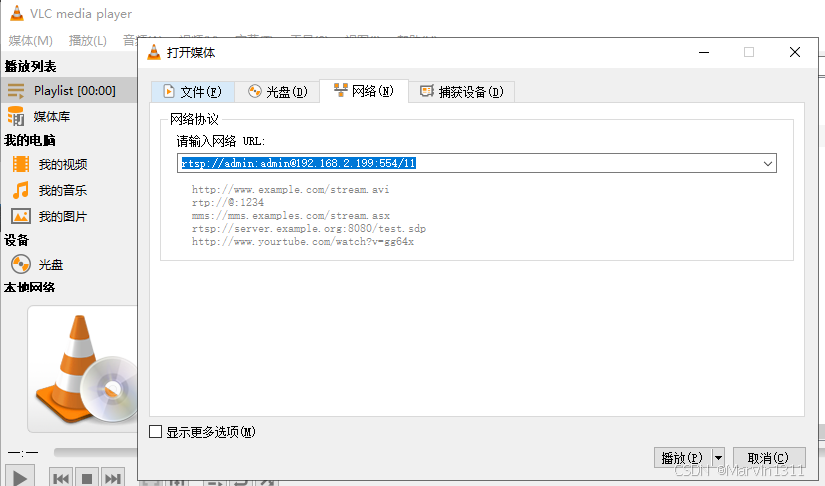Close the 打开媒体 dialog
Image resolution: width=825 pixels, height=486 pixels.
(x=795, y=52)
